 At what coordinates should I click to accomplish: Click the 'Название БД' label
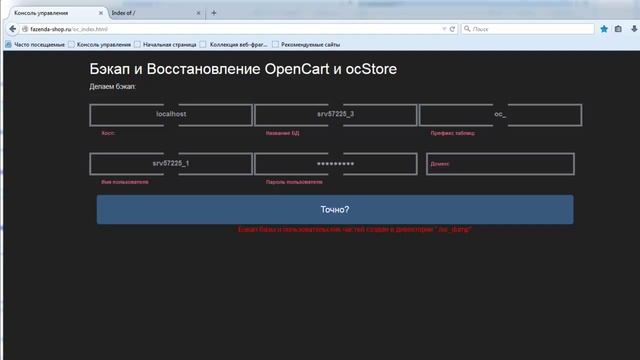[x=282, y=133]
